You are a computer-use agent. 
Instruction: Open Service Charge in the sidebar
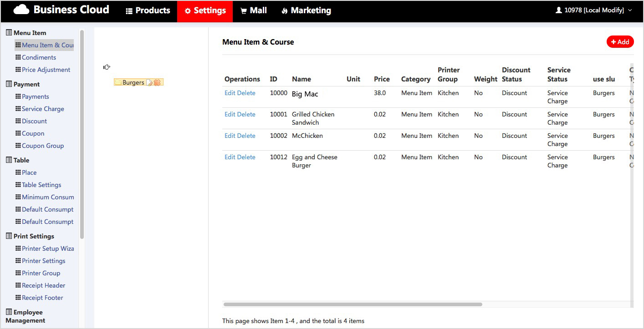coord(43,109)
